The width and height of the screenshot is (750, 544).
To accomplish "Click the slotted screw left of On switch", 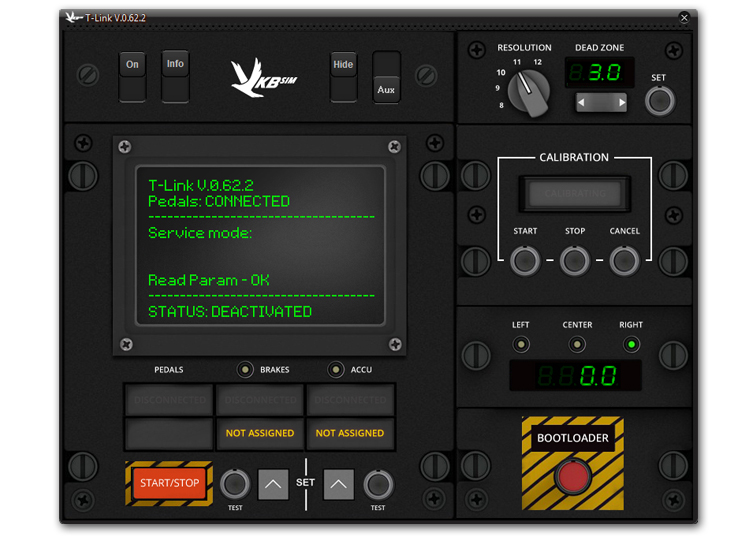I will [88, 75].
